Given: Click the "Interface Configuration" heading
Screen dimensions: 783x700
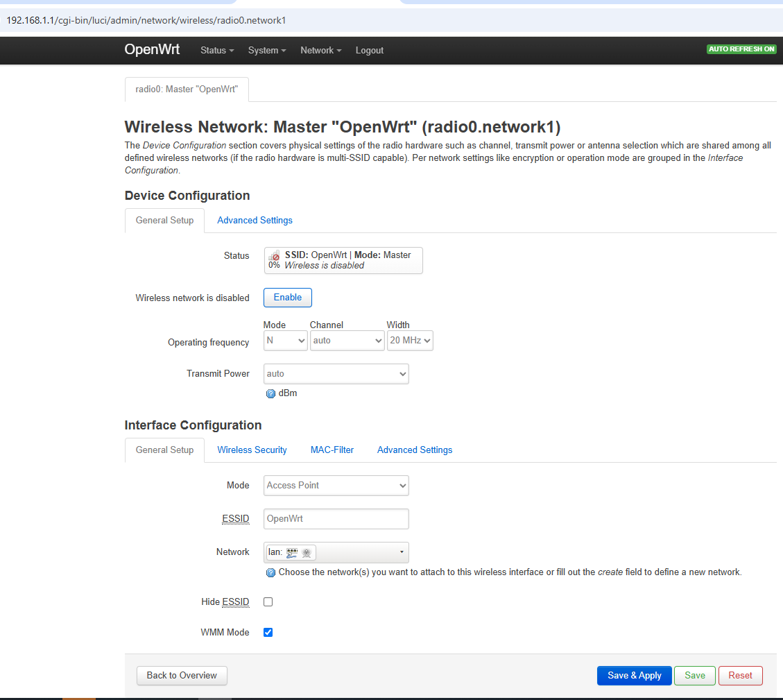Looking at the screenshot, I should [193, 425].
